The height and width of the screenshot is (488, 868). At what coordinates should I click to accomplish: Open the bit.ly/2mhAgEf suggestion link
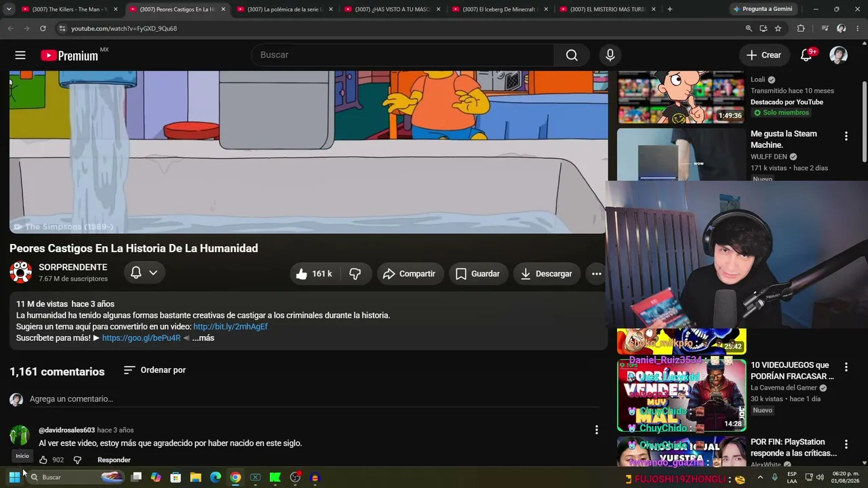point(231,327)
